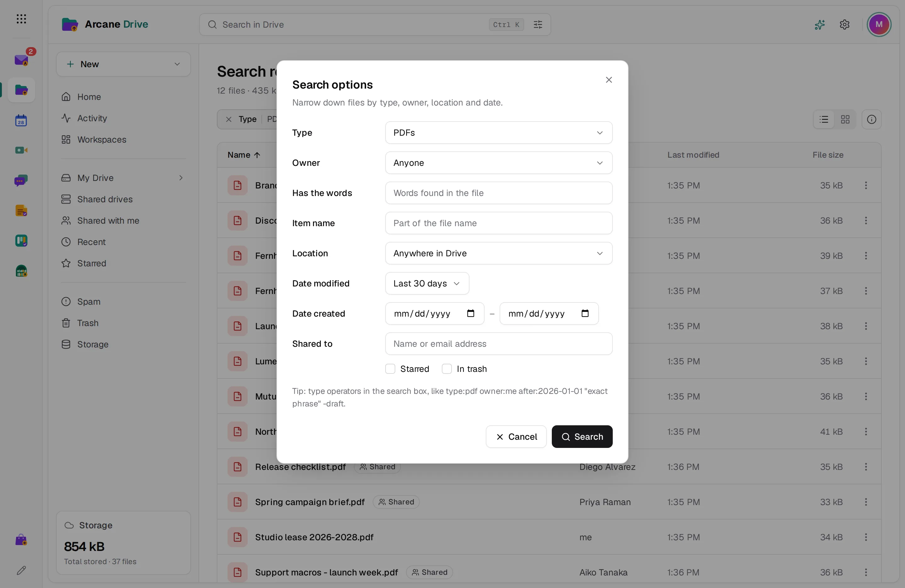Expand the My Drive folder tree
The width and height of the screenshot is (905, 588).
[x=181, y=178]
